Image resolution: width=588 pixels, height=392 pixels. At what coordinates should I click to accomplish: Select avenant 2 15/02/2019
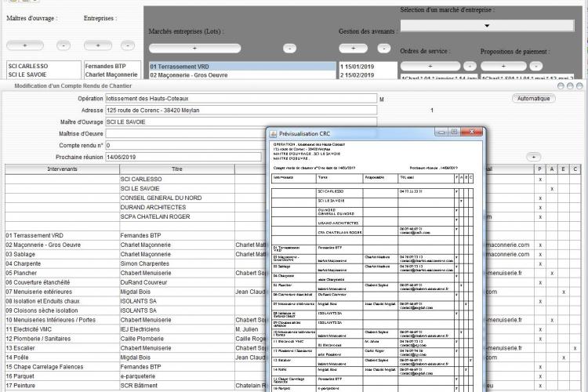pyautogui.click(x=368, y=75)
